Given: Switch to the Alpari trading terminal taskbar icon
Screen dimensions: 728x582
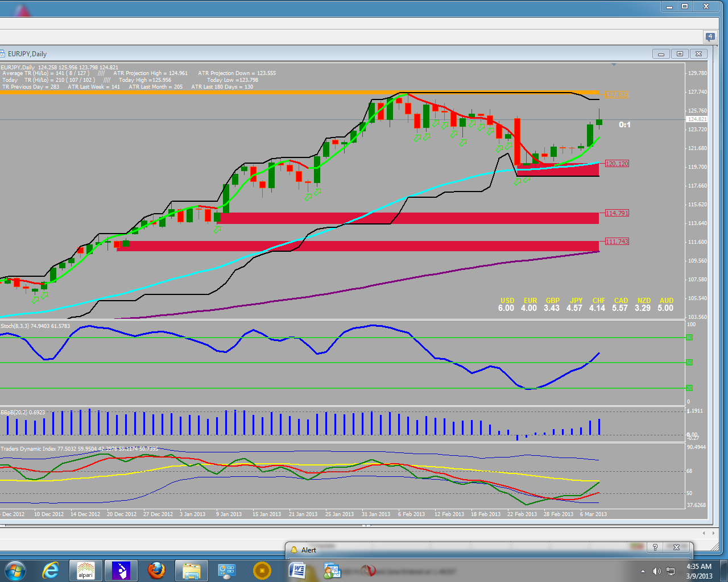Looking at the screenshot, I should click(86, 570).
